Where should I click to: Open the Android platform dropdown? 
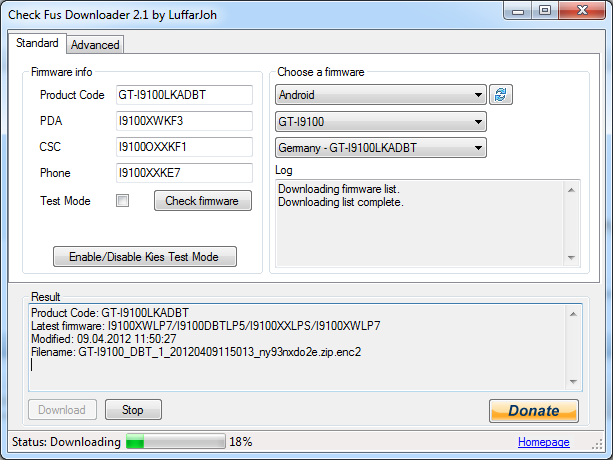[x=381, y=95]
